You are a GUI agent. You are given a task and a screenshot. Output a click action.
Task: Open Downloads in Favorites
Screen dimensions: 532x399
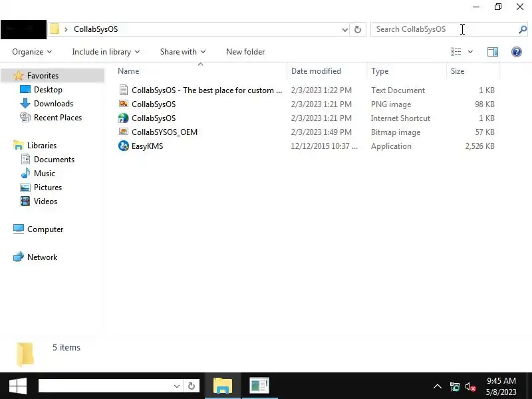53,104
